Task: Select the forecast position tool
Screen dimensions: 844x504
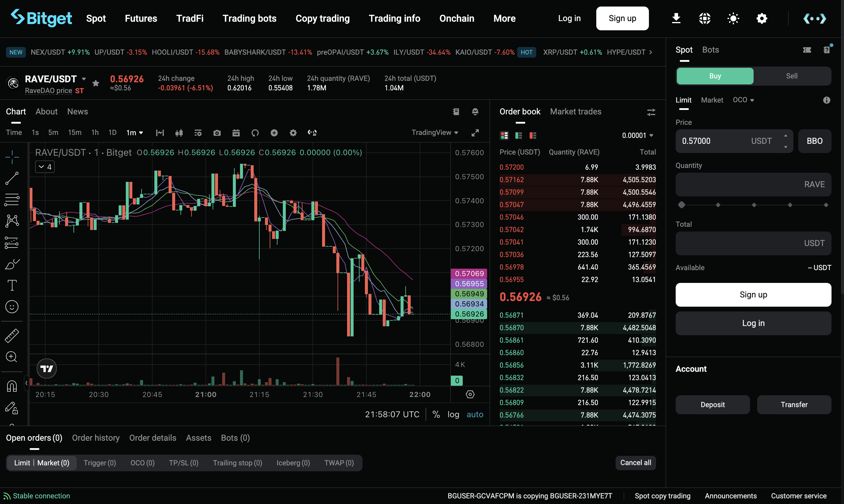Action: [x=12, y=242]
